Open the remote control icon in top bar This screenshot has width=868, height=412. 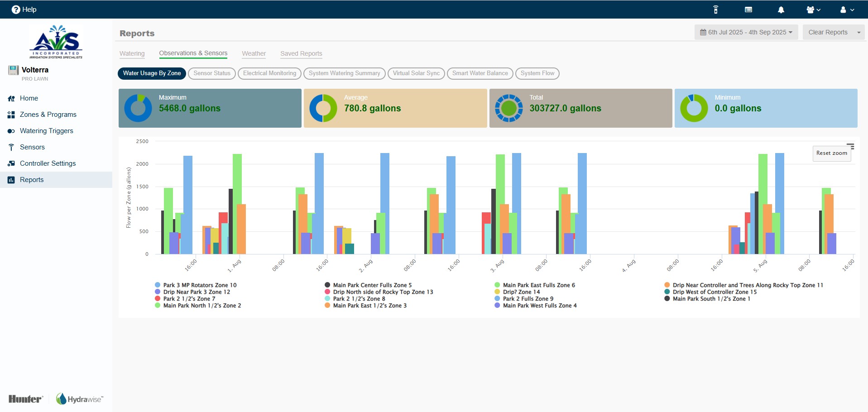pos(715,10)
